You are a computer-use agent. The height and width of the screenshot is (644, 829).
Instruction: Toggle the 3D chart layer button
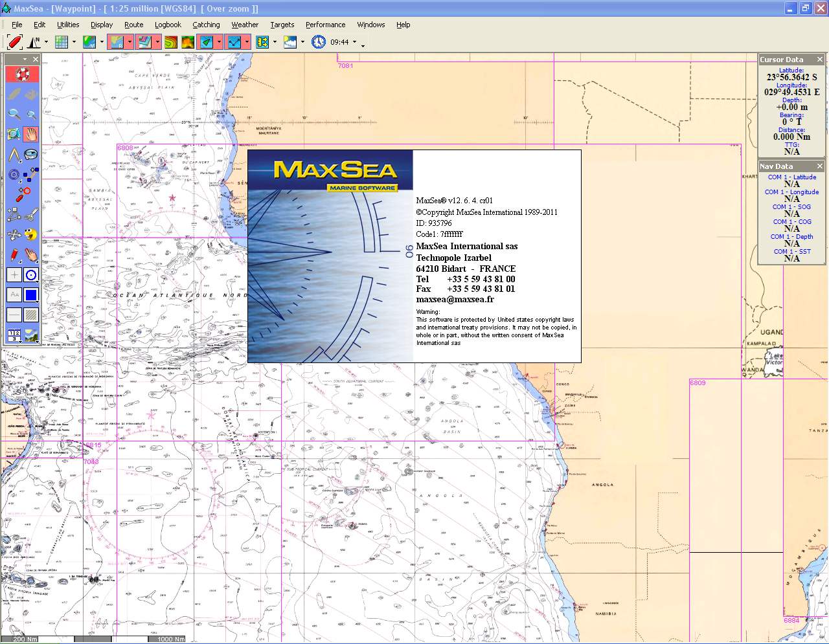[144, 42]
